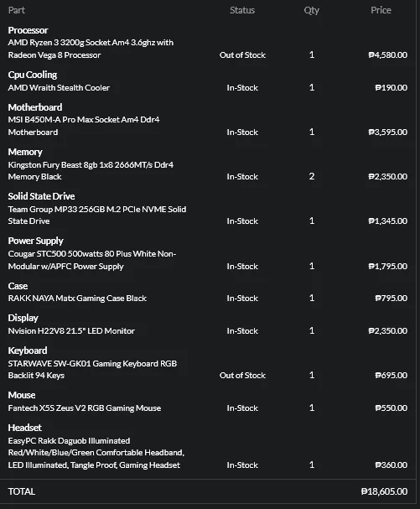The image size is (420, 509).
Task: Click the Status column header
Action: (242, 10)
